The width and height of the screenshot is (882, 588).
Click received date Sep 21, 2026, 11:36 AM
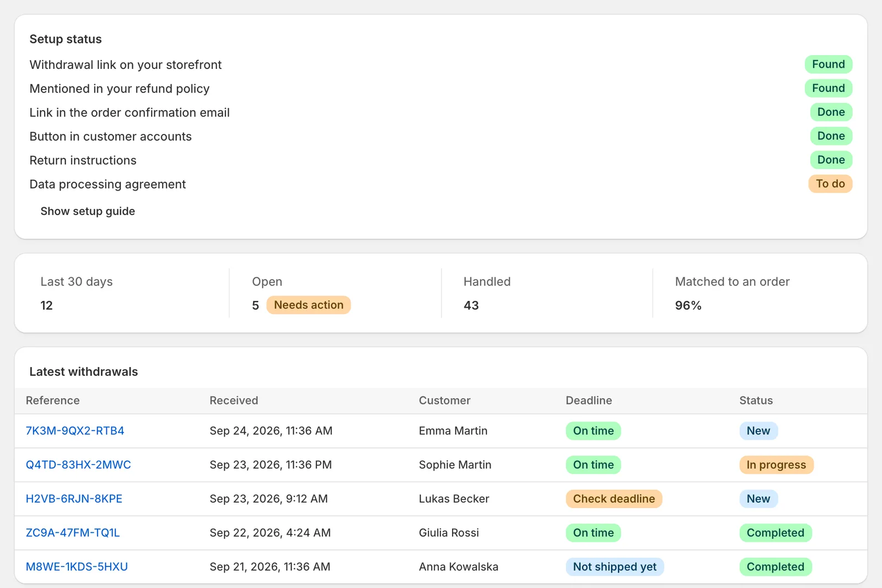click(270, 567)
